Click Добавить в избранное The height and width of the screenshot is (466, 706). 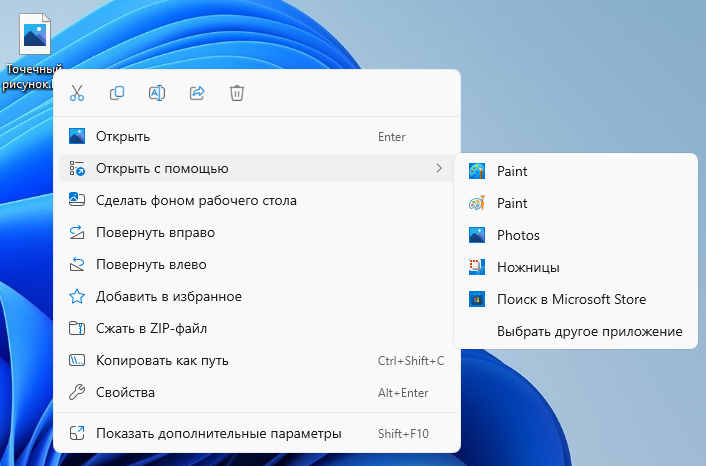168,296
